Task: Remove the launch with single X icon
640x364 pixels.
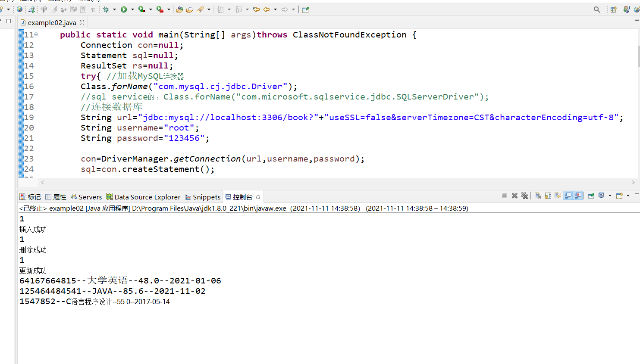Action: [x=515, y=196]
